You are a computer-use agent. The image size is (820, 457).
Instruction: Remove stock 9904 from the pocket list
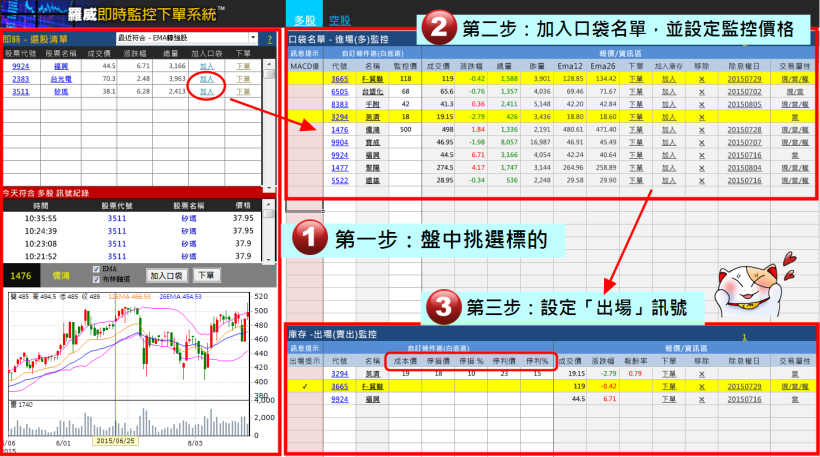click(701, 142)
